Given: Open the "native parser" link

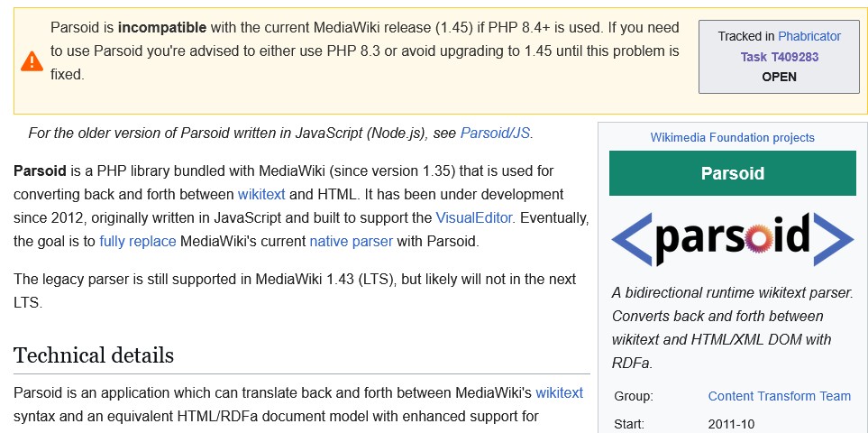Looking at the screenshot, I should click(x=351, y=241).
